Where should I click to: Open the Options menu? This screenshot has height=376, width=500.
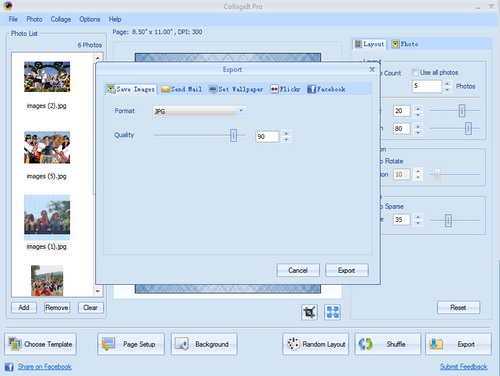[x=90, y=19]
